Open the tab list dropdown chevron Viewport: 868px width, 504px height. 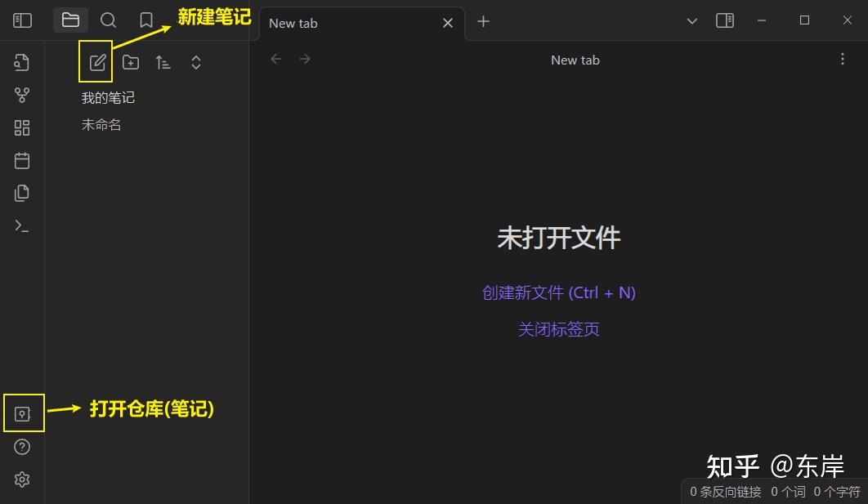[x=691, y=20]
